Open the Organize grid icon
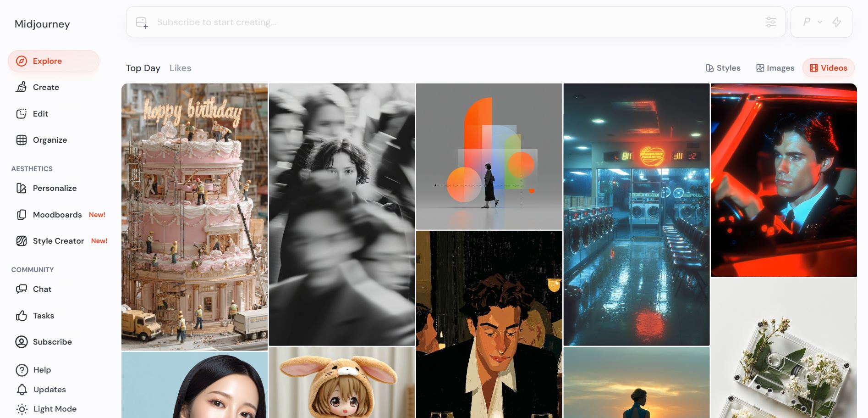 22,140
